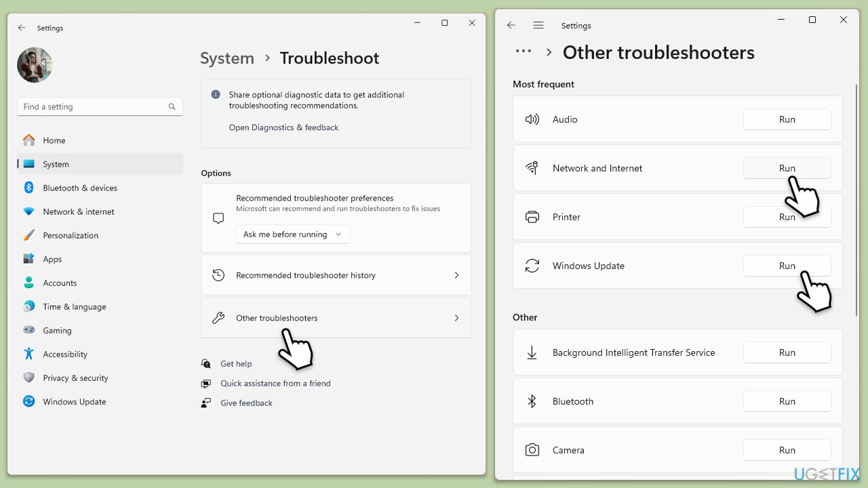Click the breadcrumb ellipsis
Viewport: 868px width, 488px height.
(x=524, y=51)
